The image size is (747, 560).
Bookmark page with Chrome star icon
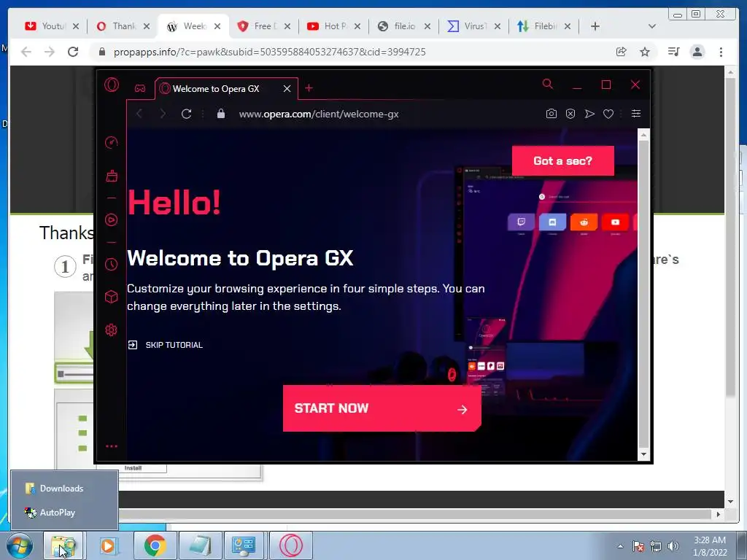tap(645, 52)
